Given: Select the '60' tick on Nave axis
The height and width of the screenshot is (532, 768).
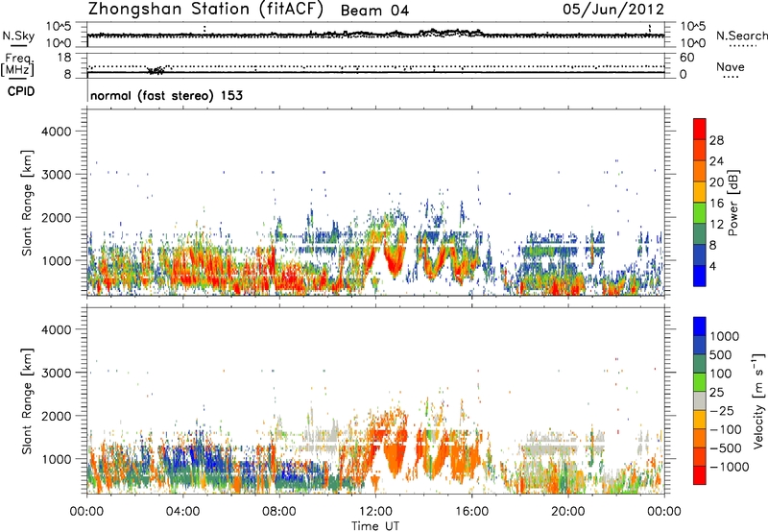Looking at the screenshot, I should point(686,58).
